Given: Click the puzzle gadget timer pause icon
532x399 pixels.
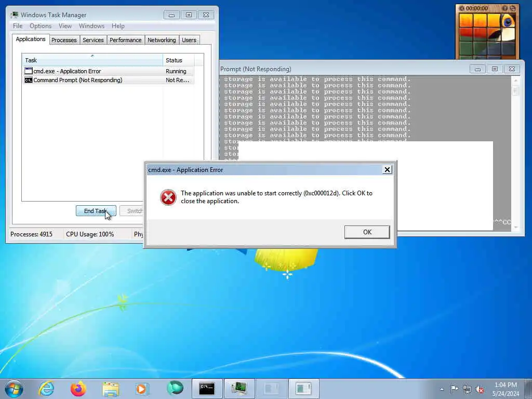Looking at the screenshot, I should (x=461, y=8).
